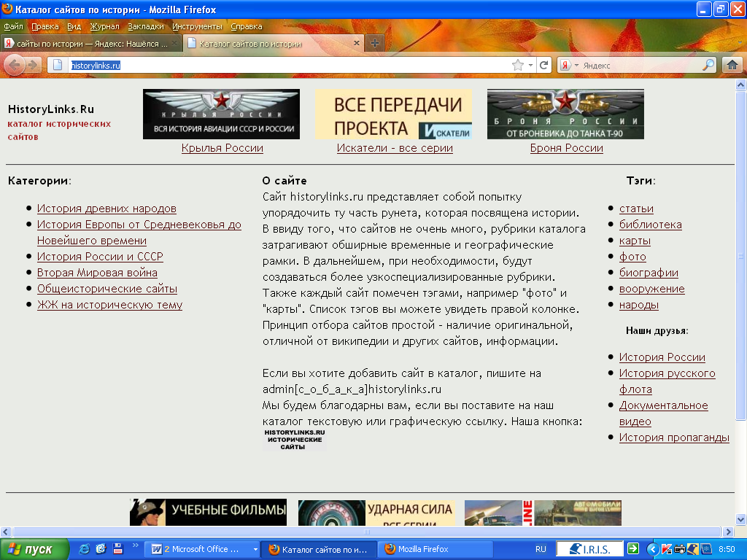Click the 'Все передачи проекта' banner
The image size is (747, 560).
coord(393,114)
